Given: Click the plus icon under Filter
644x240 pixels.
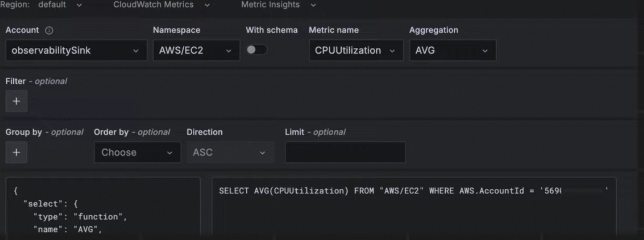Looking at the screenshot, I should [17, 102].
